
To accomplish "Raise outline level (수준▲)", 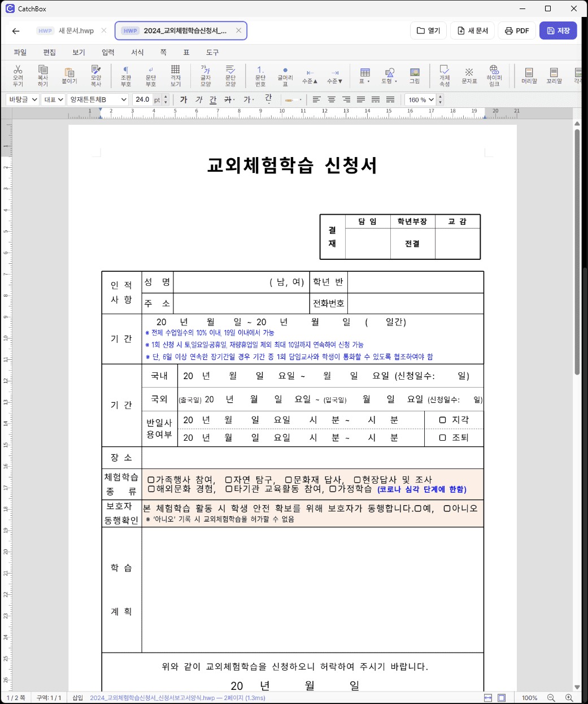I will 310,76.
